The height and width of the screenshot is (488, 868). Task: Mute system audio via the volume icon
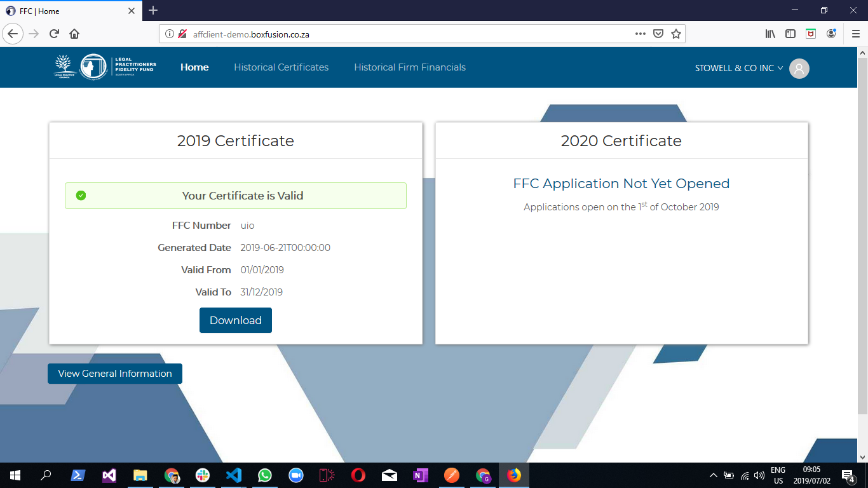coord(759,475)
